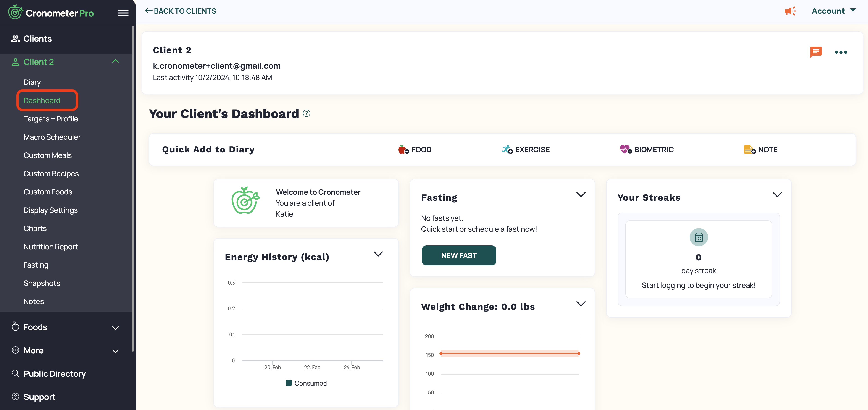Open Display Settings

coord(50,210)
